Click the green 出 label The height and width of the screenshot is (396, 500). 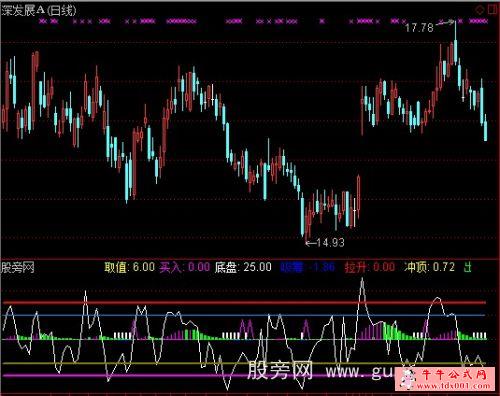tap(468, 267)
